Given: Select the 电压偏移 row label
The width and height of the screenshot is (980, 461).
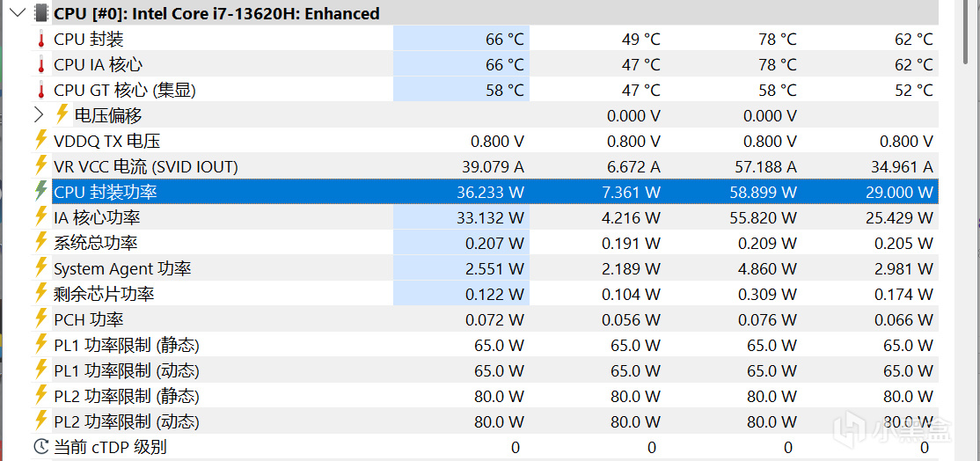Looking at the screenshot, I should click(x=108, y=115).
